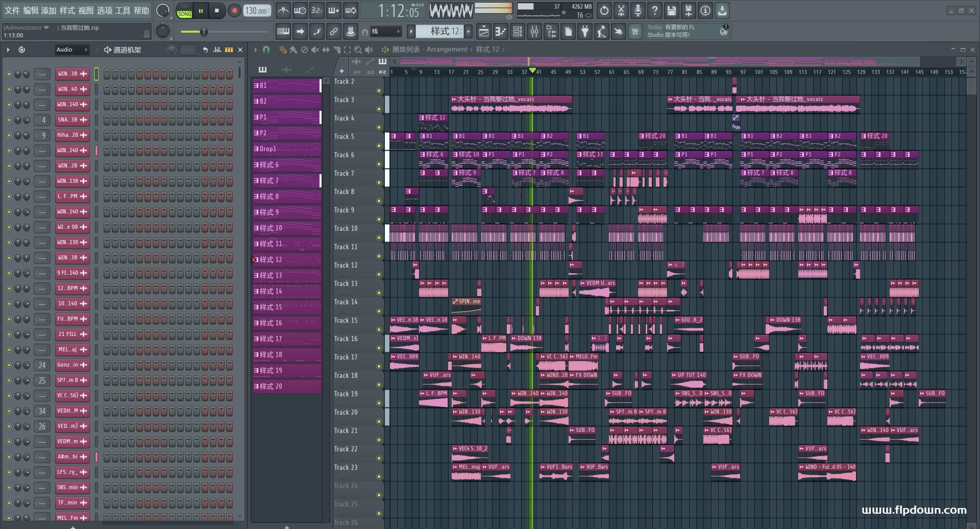Open the piano roll view icon
Screen dimensions: 980x529
(500, 32)
